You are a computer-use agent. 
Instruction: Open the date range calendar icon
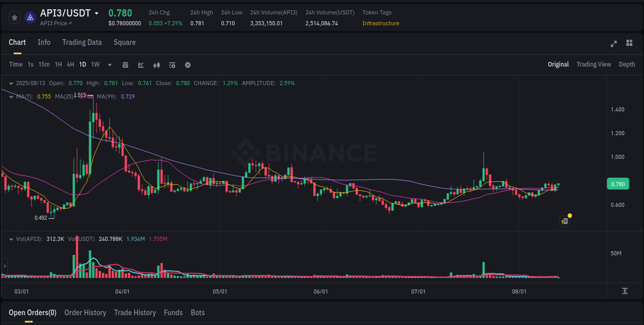(x=125, y=65)
